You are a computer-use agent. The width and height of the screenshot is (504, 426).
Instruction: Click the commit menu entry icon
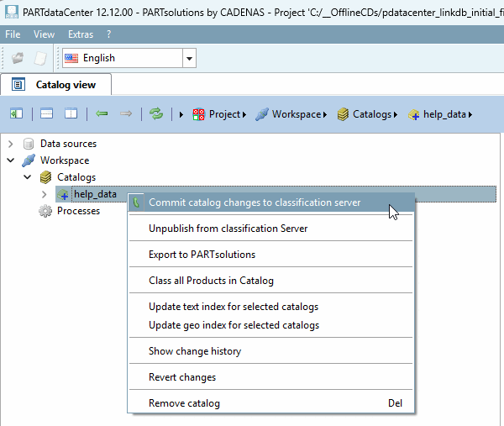pyautogui.click(x=136, y=202)
